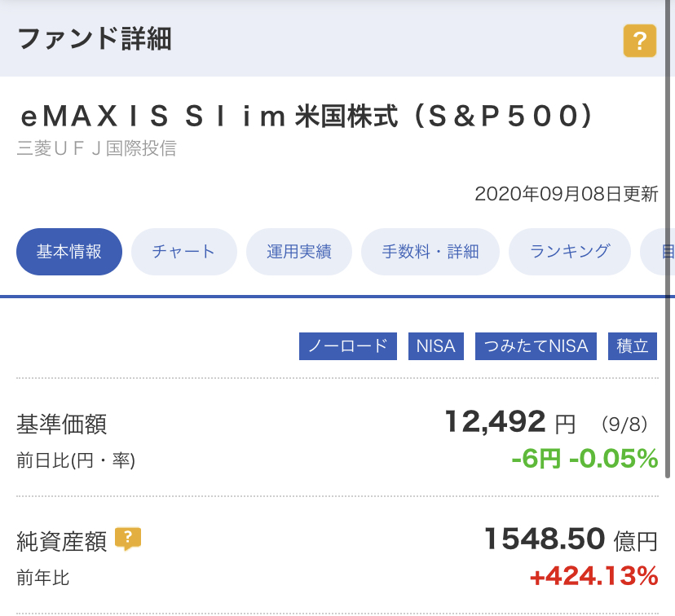Select the 基本情報 tab
This screenshot has width=675, height=616.
point(69,252)
